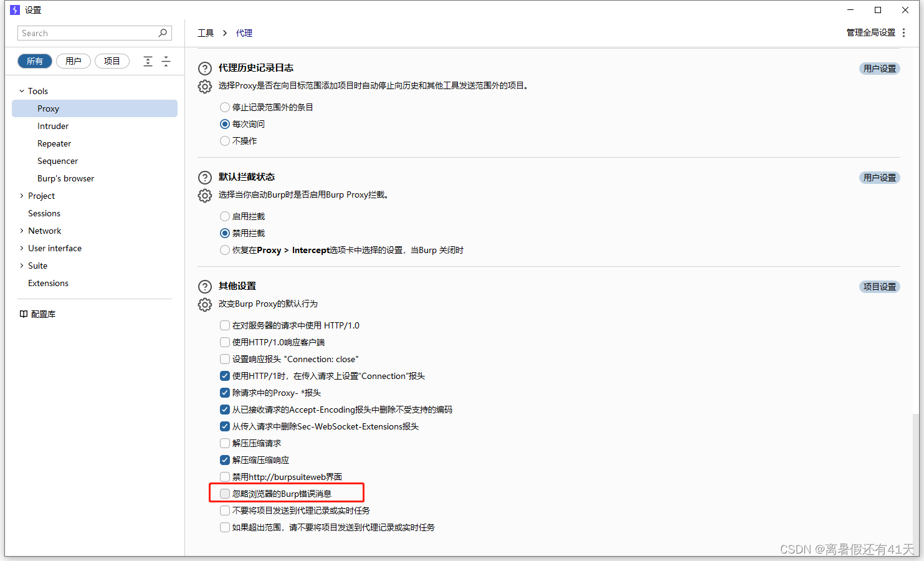
Task: Enable 在对服务器的请求中使用 HTTP/1.0 checkbox
Action: pyautogui.click(x=225, y=325)
